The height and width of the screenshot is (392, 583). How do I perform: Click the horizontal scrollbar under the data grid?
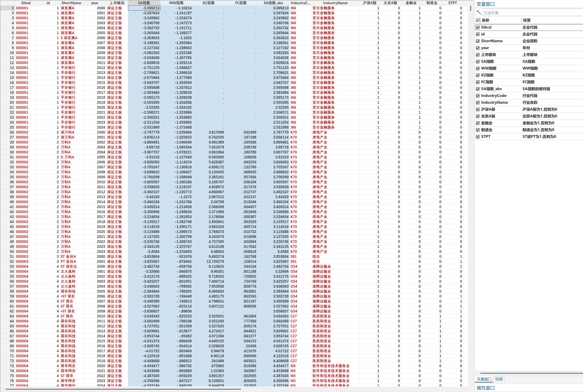tap(123, 389)
